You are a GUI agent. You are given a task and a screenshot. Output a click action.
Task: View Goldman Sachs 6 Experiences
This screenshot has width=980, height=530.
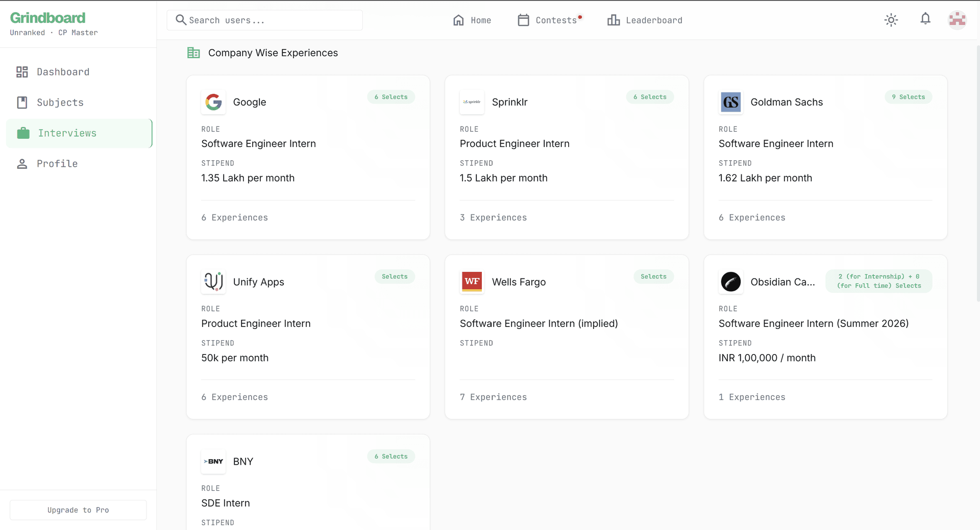pos(752,218)
